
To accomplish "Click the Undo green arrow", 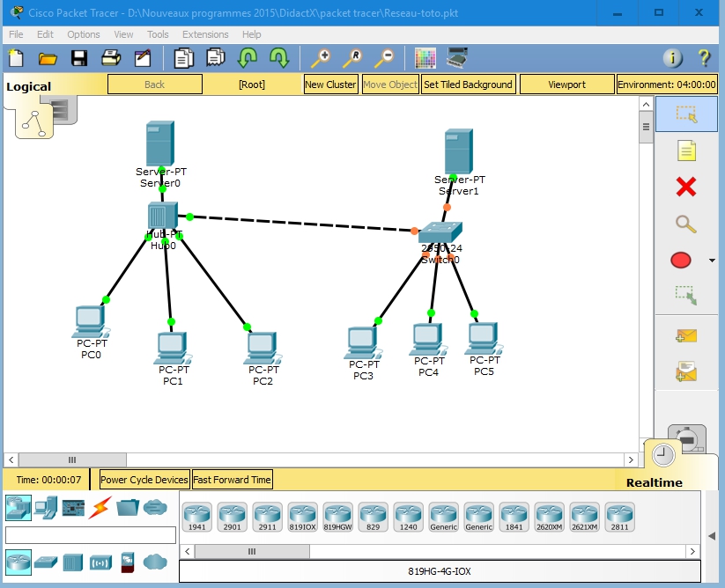I will pyautogui.click(x=248, y=58).
